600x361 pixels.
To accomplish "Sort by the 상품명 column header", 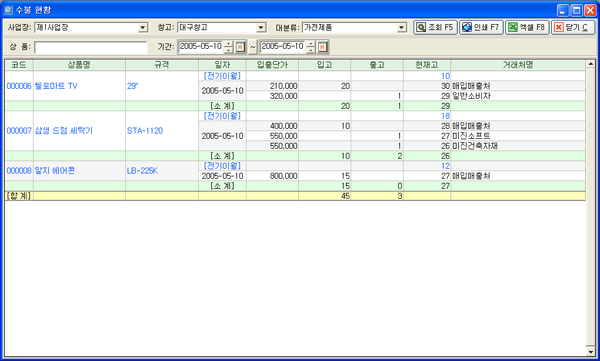I will coord(79,65).
